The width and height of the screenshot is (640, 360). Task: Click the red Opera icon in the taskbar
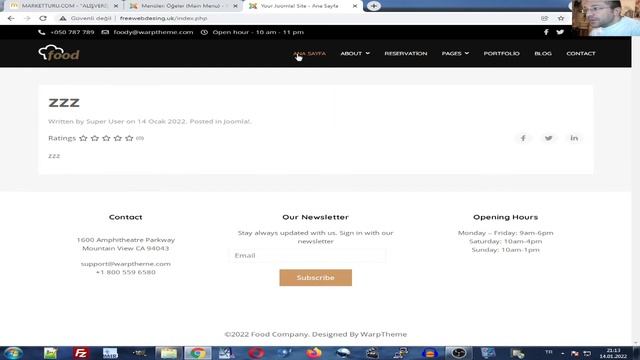(x=256, y=353)
